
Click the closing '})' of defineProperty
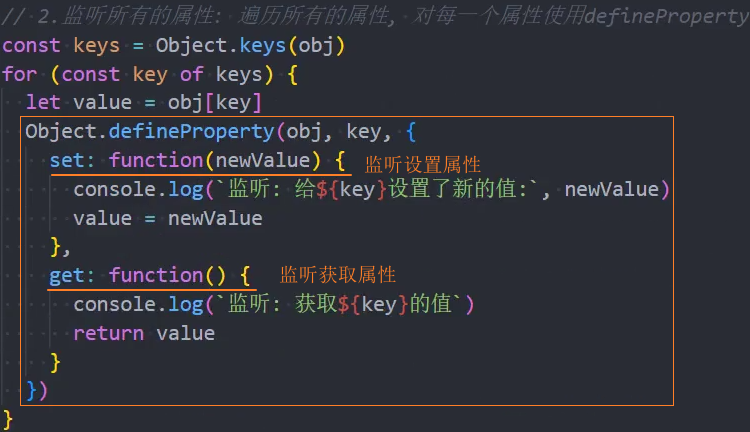click(37, 391)
